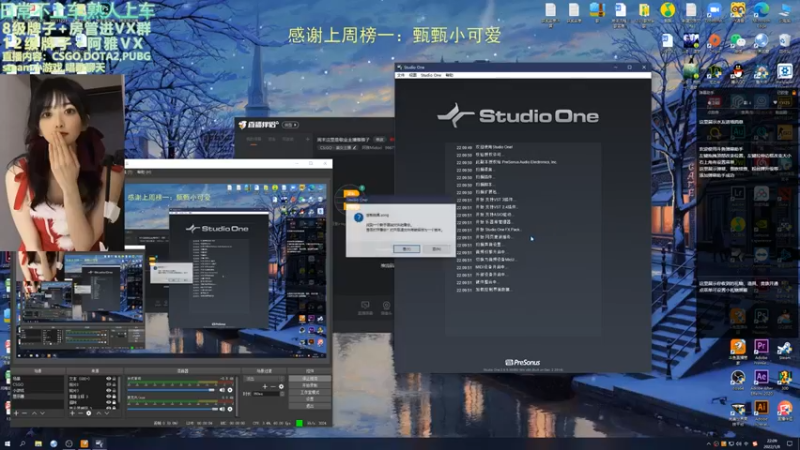Click the taskbar clock
The width and height of the screenshot is (800, 450).
pyautogui.click(x=771, y=443)
